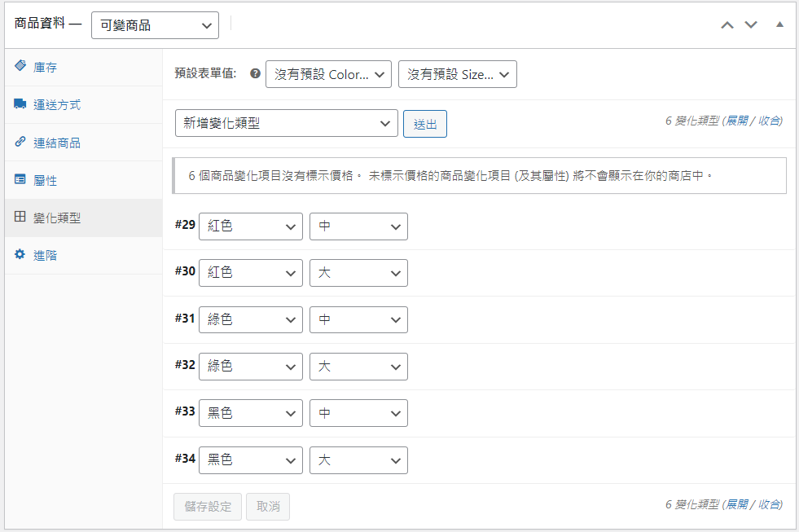The height and width of the screenshot is (532, 799).
Task: Open the 沒有預設 Size default dropdown
Action: [457, 74]
